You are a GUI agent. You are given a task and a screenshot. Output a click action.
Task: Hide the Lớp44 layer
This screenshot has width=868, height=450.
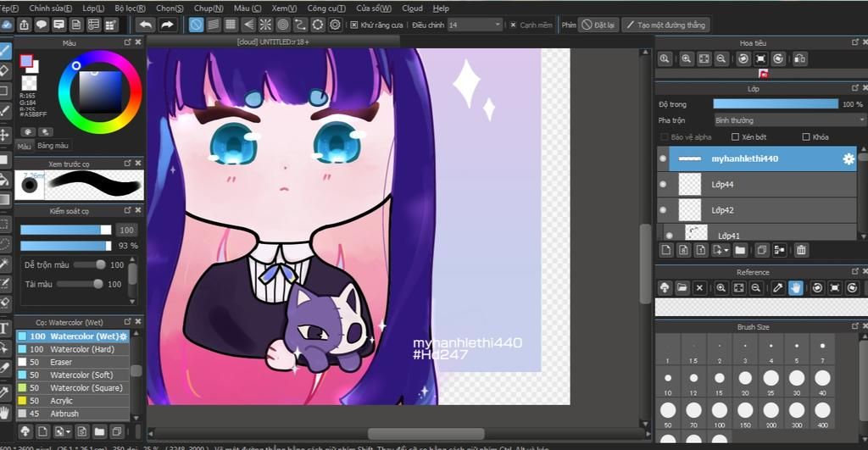(x=663, y=184)
